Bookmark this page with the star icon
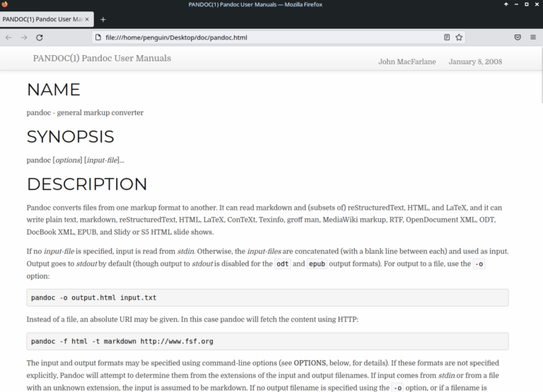This screenshot has width=543, height=392. point(459,37)
